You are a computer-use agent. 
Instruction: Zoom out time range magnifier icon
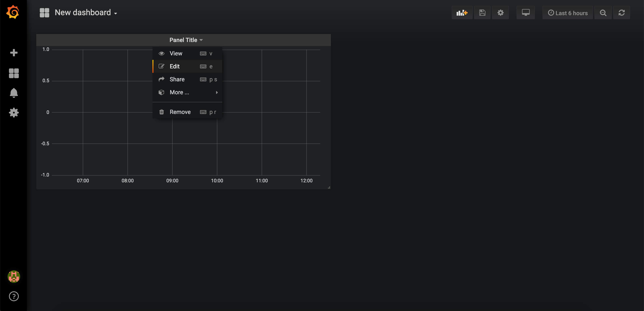pos(603,13)
